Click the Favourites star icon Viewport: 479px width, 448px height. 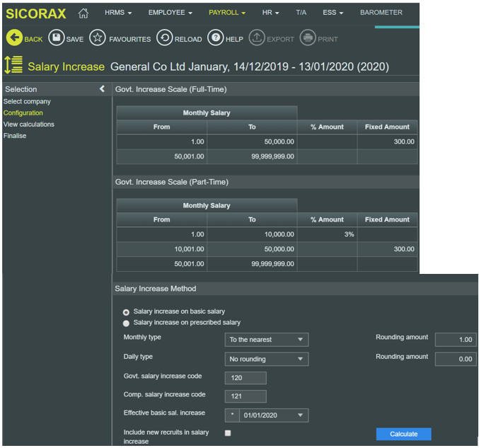point(98,38)
